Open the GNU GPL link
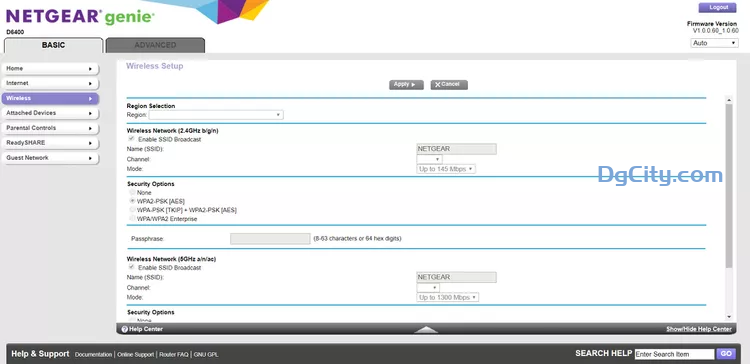 point(206,355)
